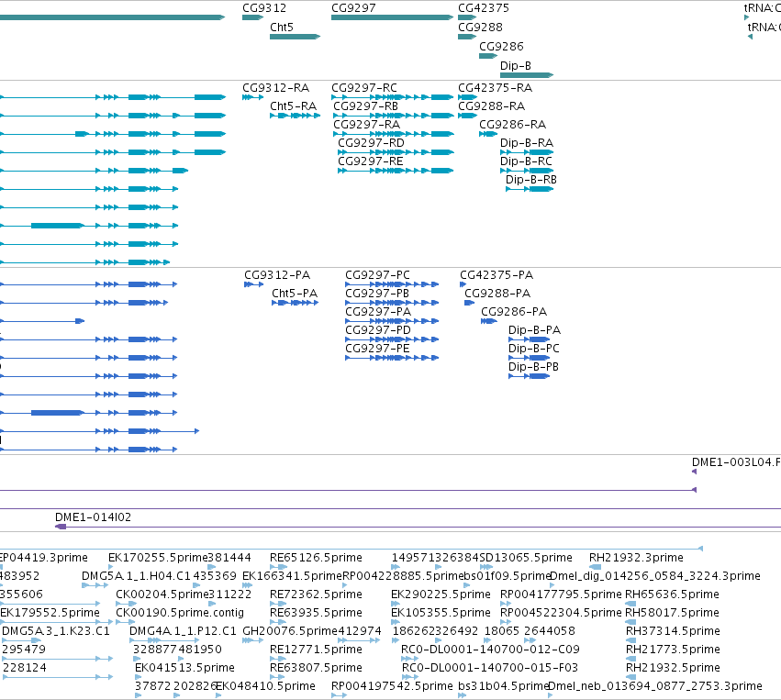Select transcript Dip-B-RC

[527, 171]
